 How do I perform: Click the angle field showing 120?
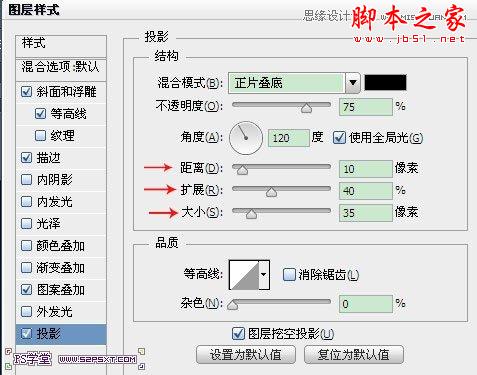click(x=289, y=138)
